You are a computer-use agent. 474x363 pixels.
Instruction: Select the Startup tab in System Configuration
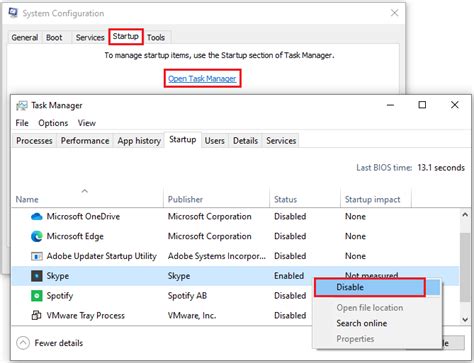click(x=126, y=36)
